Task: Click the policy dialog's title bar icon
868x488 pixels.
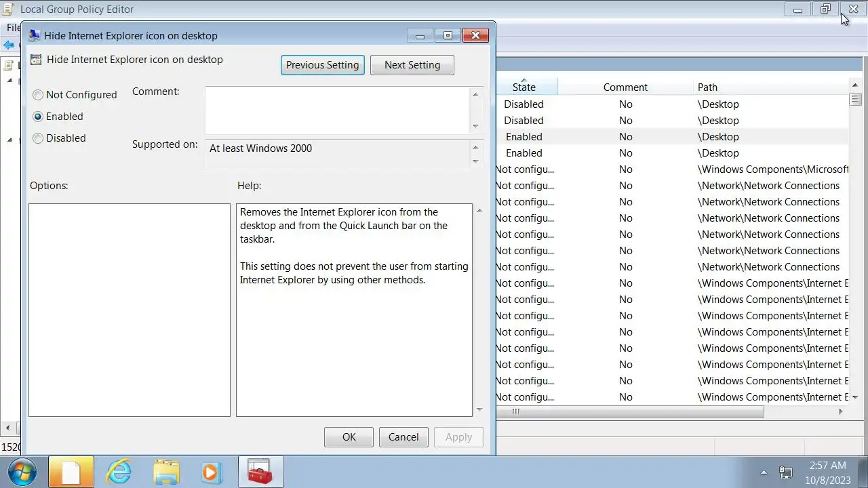Action: 35,36
